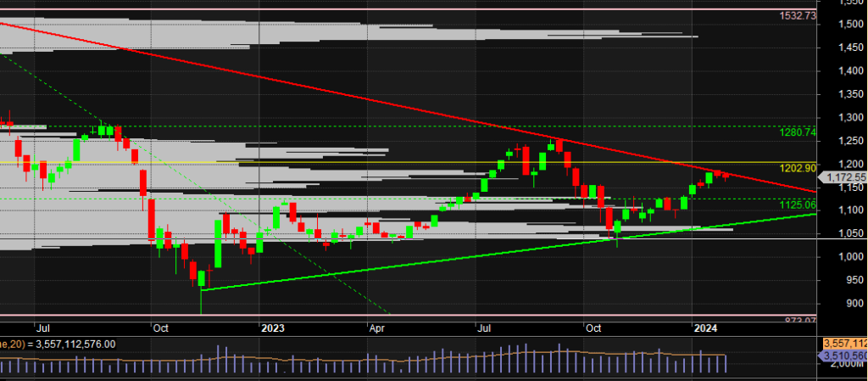Image resolution: width=868 pixels, height=381 pixels.
Task: Select the green 1280.74 level label
Action: [x=798, y=132]
